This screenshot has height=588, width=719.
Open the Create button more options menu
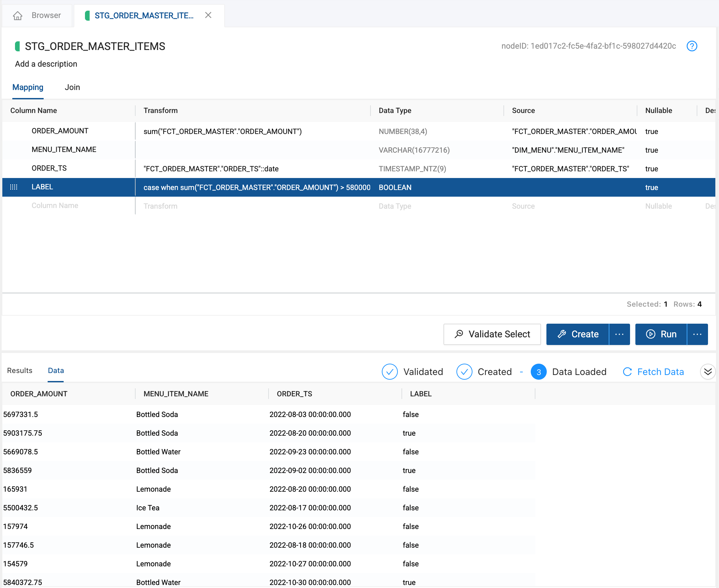click(x=619, y=334)
